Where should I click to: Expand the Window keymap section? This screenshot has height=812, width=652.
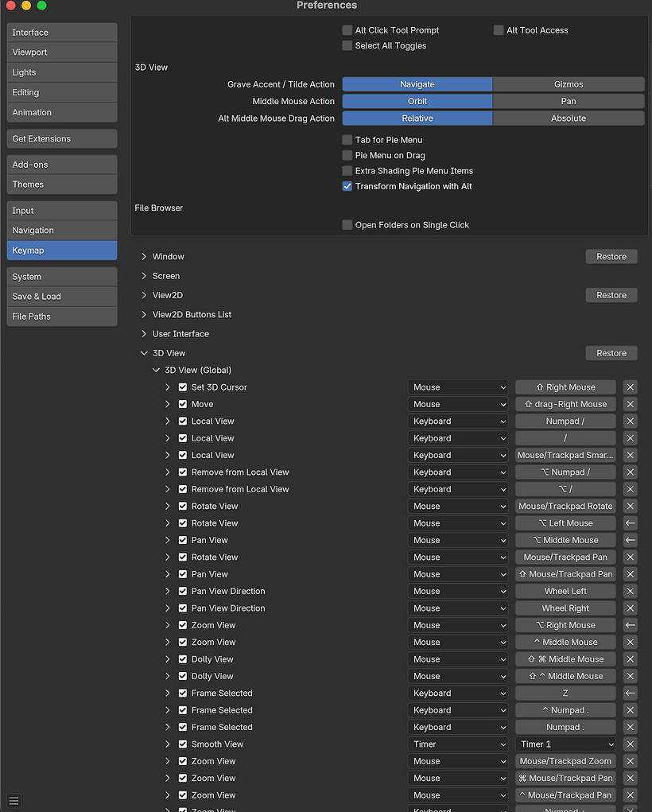(x=144, y=257)
